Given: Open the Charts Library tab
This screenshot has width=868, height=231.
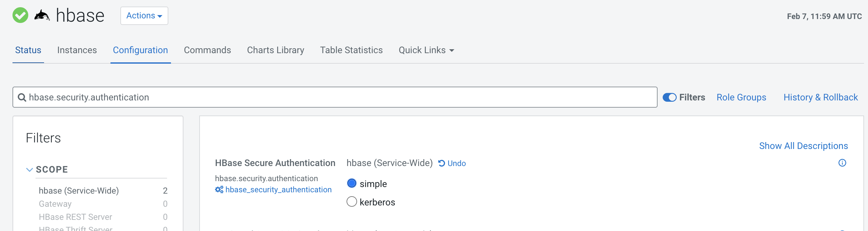Looking at the screenshot, I should [275, 50].
